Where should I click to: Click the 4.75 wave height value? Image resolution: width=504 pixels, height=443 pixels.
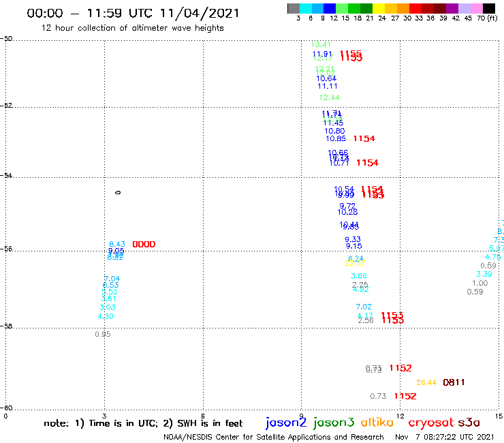pyautogui.click(x=492, y=257)
